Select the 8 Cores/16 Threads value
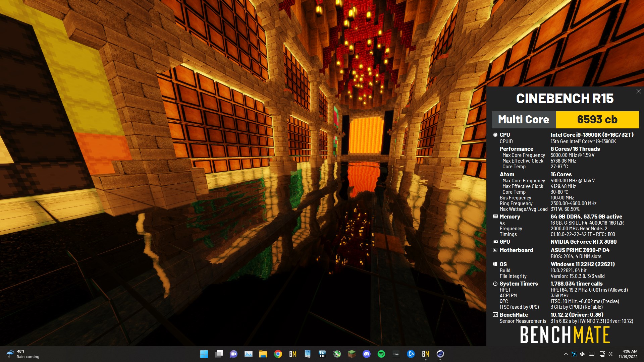This screenshot has width=644, height=362. [575, 149]
